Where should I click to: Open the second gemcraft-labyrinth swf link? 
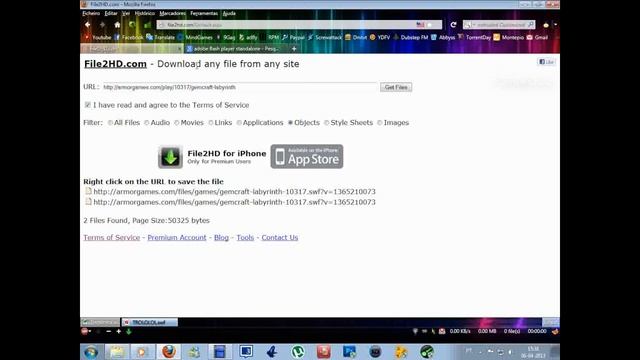234,202
